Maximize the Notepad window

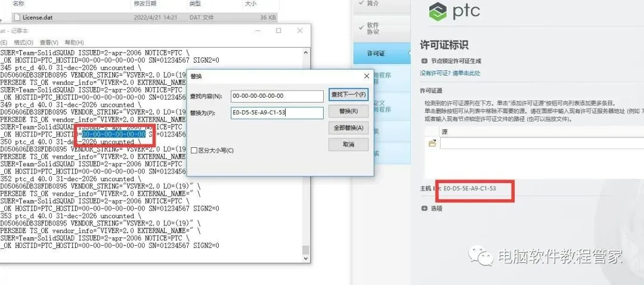point(278,31)
